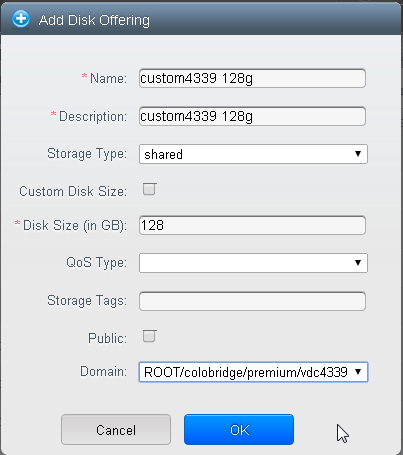Click the Public label text
The width and height of the screenshot is (403, 455).
coord(107,338)
